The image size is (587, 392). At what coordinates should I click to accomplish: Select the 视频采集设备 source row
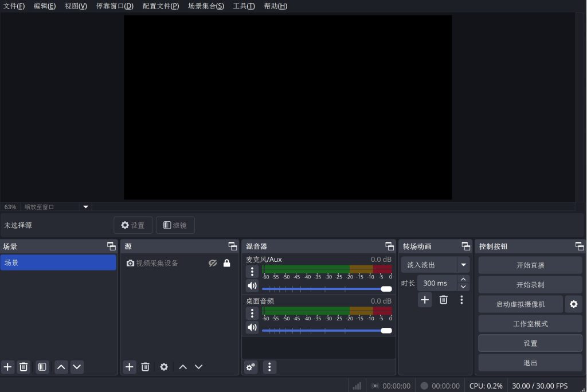179,263
